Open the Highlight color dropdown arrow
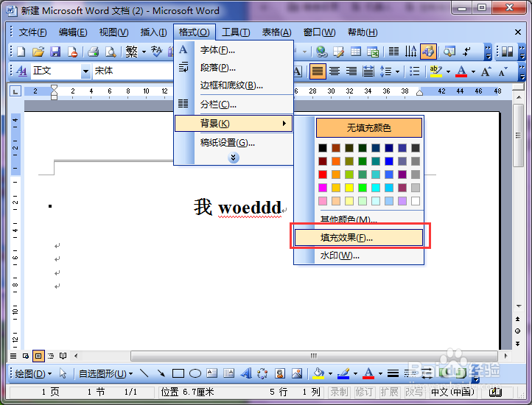This screenshot has width=532, height=405. [448, 71]
